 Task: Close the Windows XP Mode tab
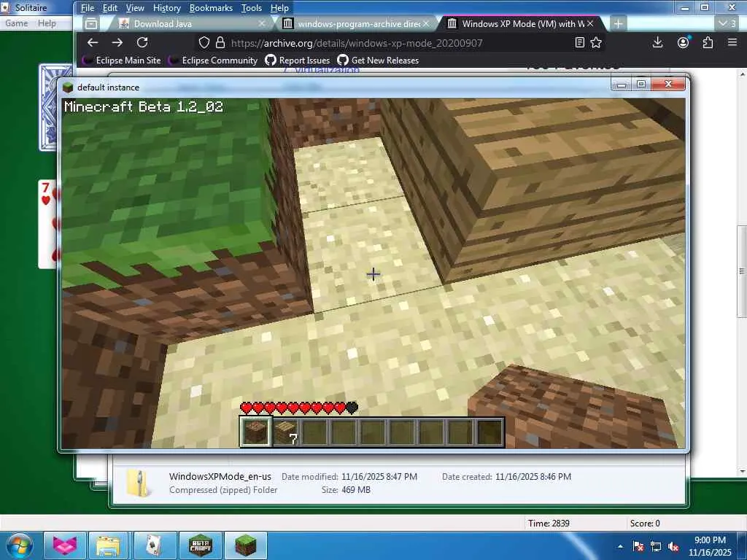[590, 23]
